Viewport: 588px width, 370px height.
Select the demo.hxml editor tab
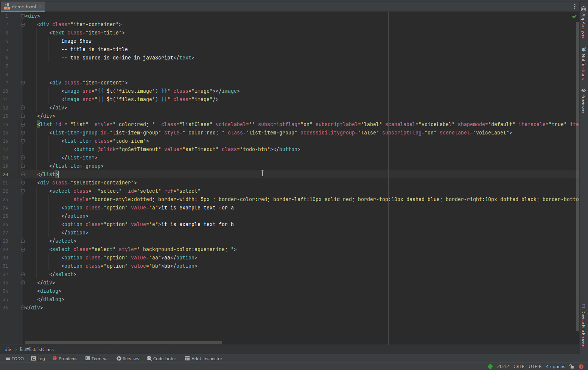coord(23,6)
